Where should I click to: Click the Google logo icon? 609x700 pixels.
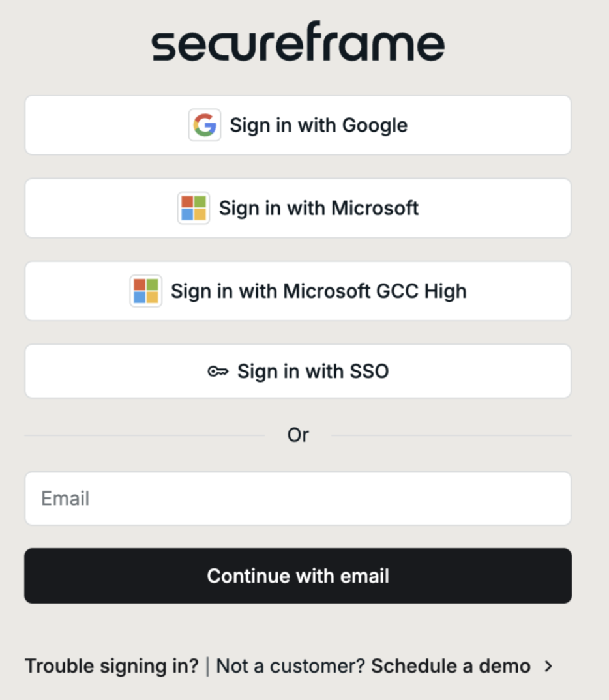tap(205, 124)
